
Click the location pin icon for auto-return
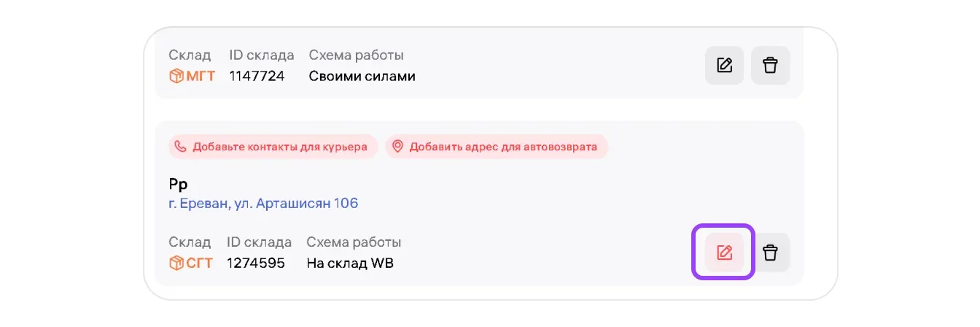pos(397,147)
